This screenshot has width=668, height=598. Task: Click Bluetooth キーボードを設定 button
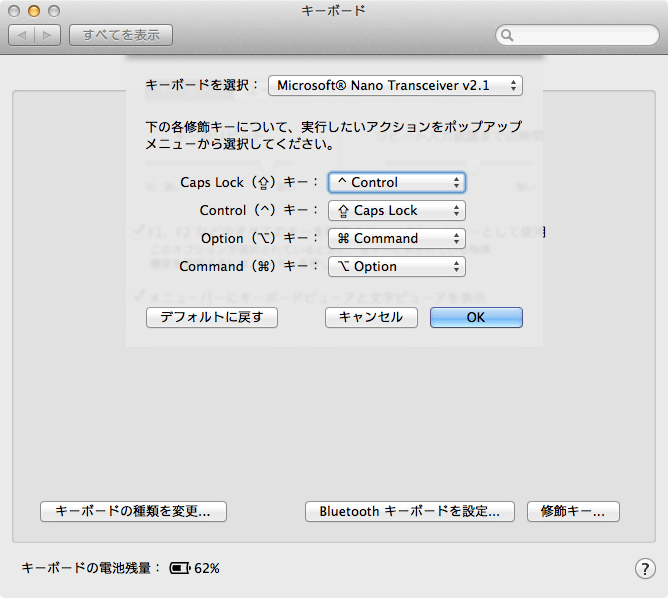click(410, 511)
